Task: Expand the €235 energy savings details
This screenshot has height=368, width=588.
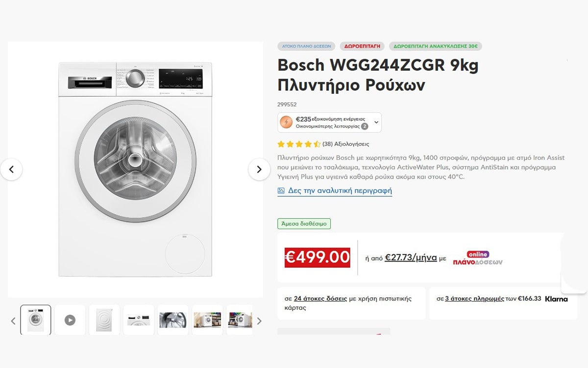Action: tap(376, 122)
